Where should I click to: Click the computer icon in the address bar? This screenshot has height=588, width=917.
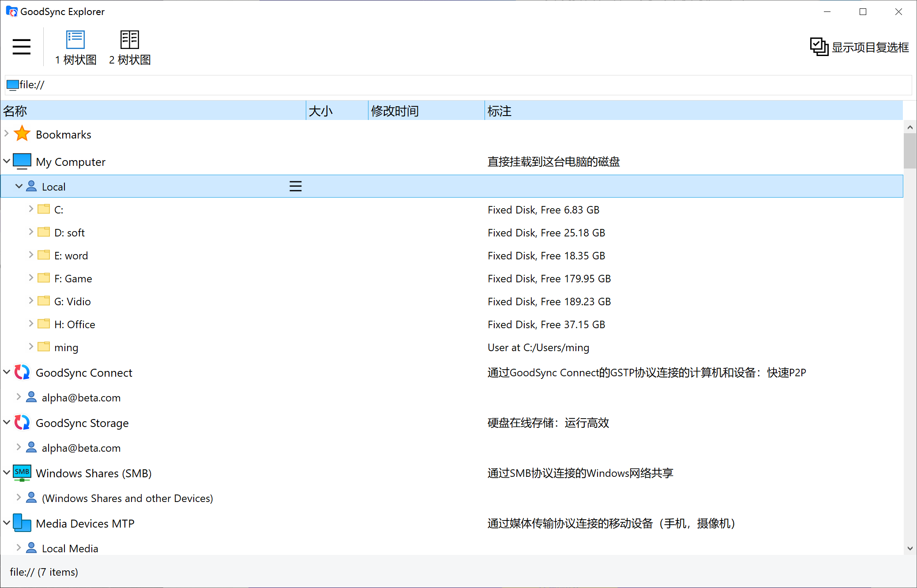point(13,85)
